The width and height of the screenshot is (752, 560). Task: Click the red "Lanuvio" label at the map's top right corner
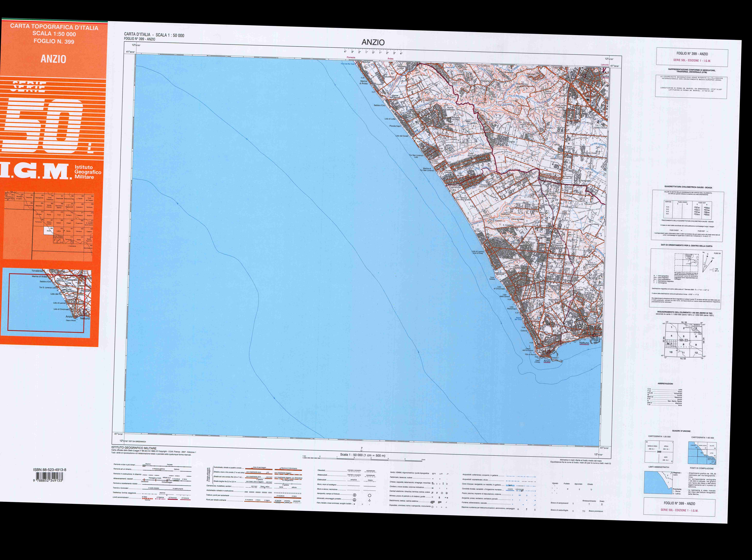605,65
